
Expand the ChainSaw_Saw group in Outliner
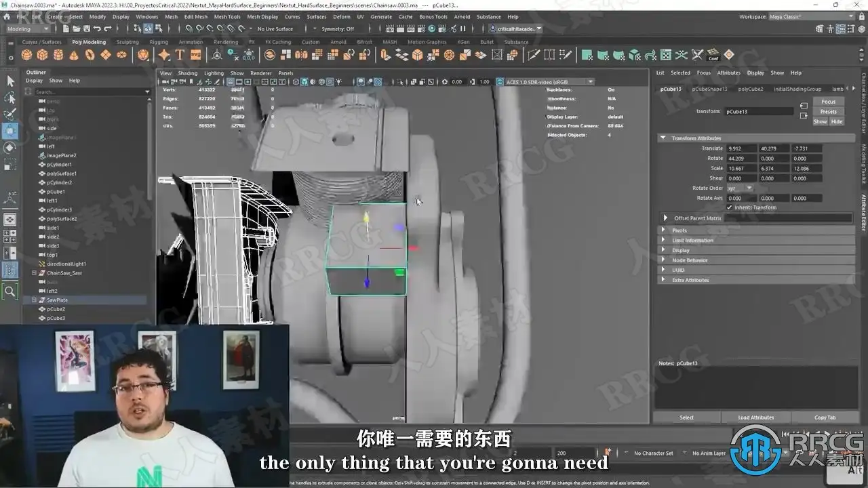point(34,273)
